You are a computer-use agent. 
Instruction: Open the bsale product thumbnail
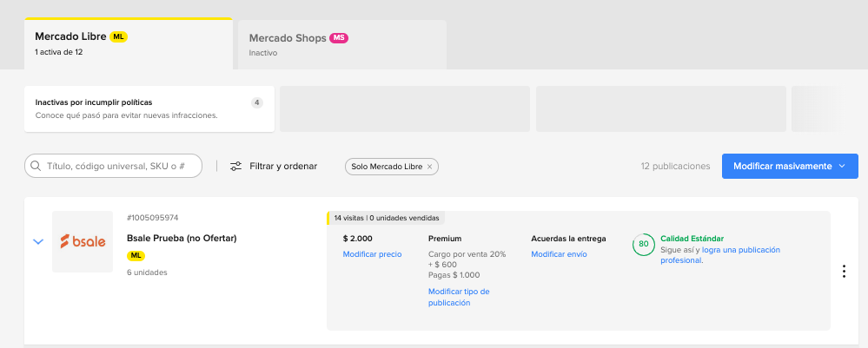[x=83, y=242]
